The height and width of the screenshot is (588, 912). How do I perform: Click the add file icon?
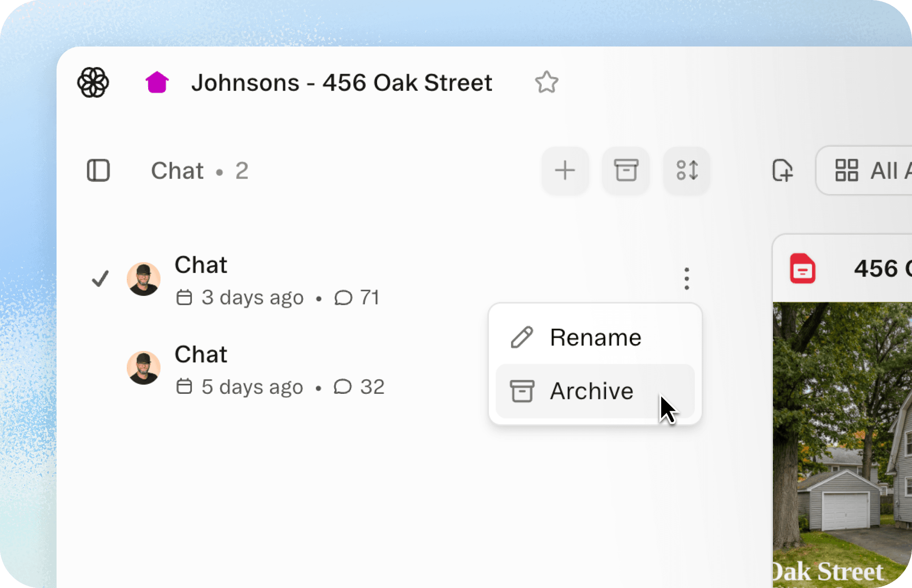pos(782,171)
